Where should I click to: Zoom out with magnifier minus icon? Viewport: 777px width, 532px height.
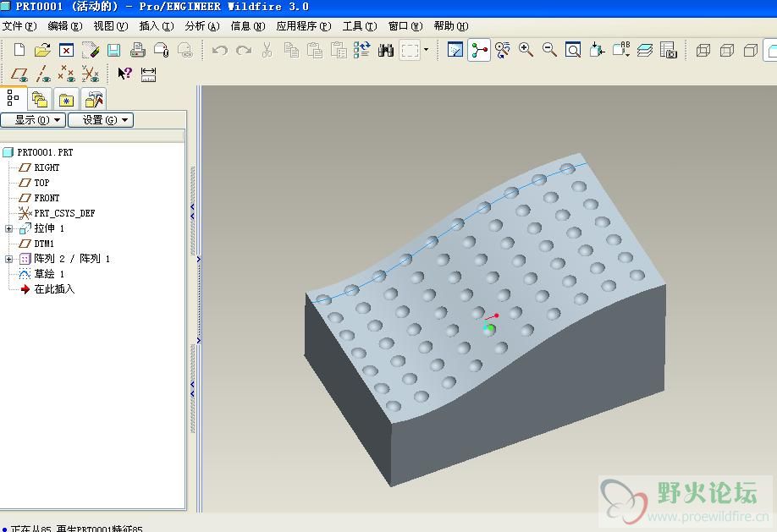549,50
